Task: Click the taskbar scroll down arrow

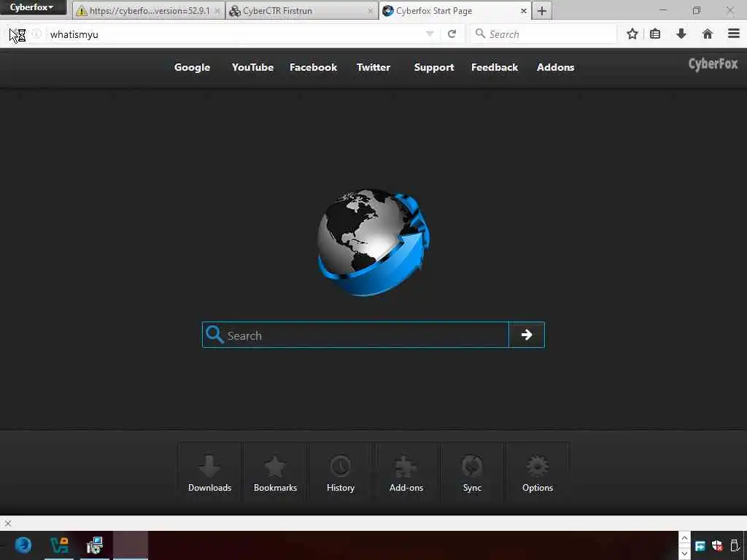Action: point(684,553)
